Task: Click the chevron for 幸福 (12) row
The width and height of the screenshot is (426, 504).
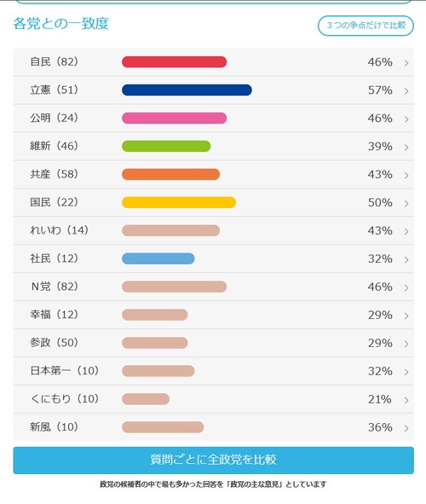Action: 406,316
